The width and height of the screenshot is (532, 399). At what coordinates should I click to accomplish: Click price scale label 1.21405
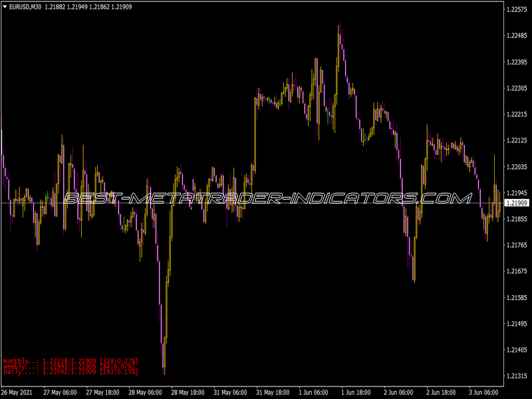517,350
